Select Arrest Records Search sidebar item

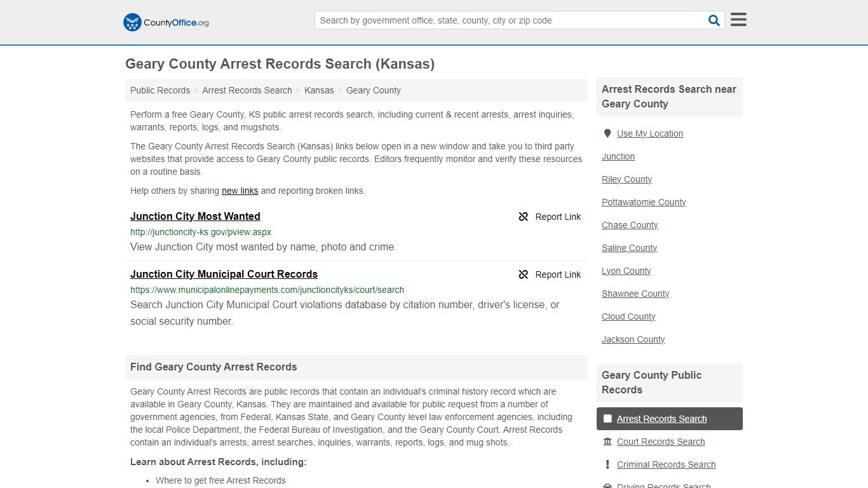point(670,419)
